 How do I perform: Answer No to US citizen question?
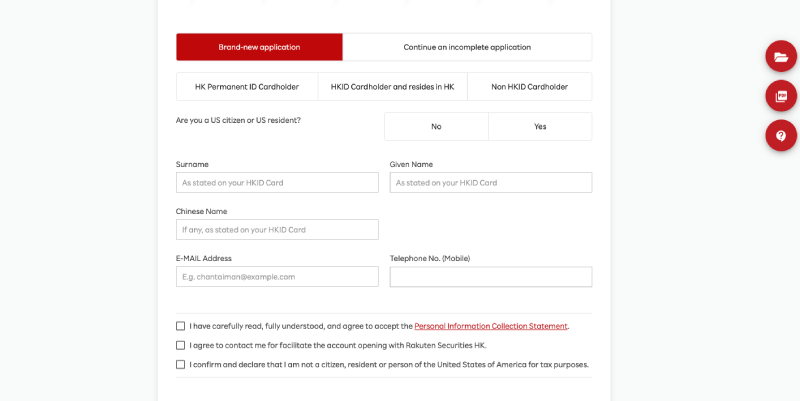(x=436, y=127)
